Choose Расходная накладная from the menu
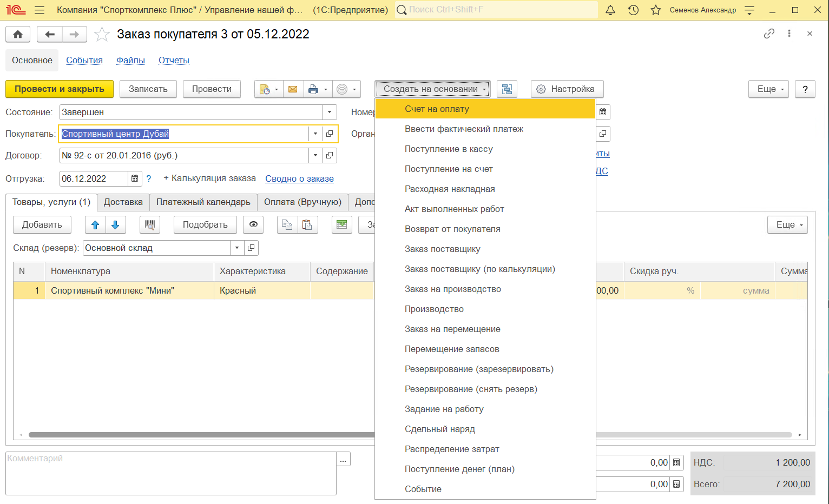The image size is (829, 504). pyautogui.click(x=485, y=189)
